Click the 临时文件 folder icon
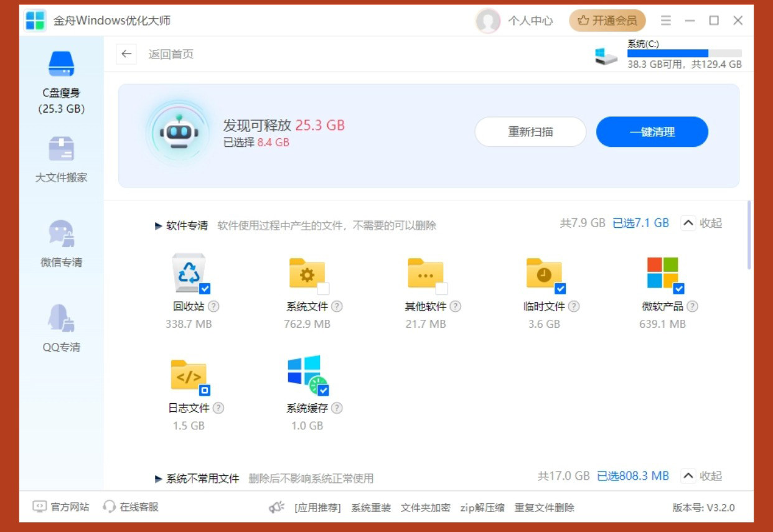773x532 pixels. coord(544,273)
